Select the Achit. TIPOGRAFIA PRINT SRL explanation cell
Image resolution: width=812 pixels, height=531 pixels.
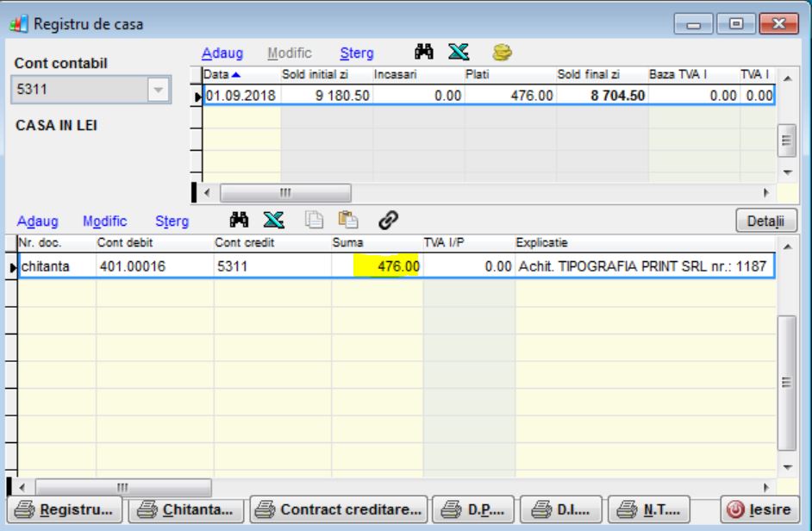645,266
